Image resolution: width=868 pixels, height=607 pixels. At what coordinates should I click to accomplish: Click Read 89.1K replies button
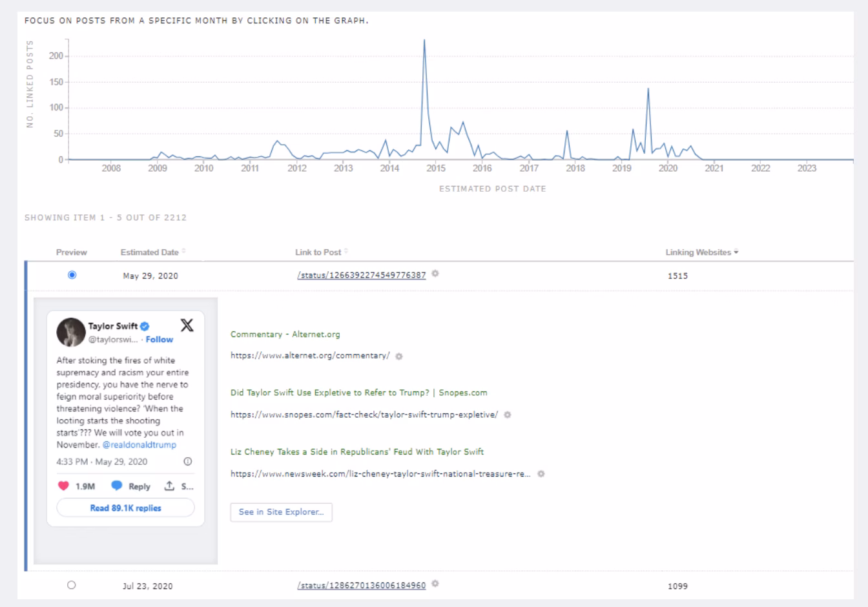pos(125,508)
